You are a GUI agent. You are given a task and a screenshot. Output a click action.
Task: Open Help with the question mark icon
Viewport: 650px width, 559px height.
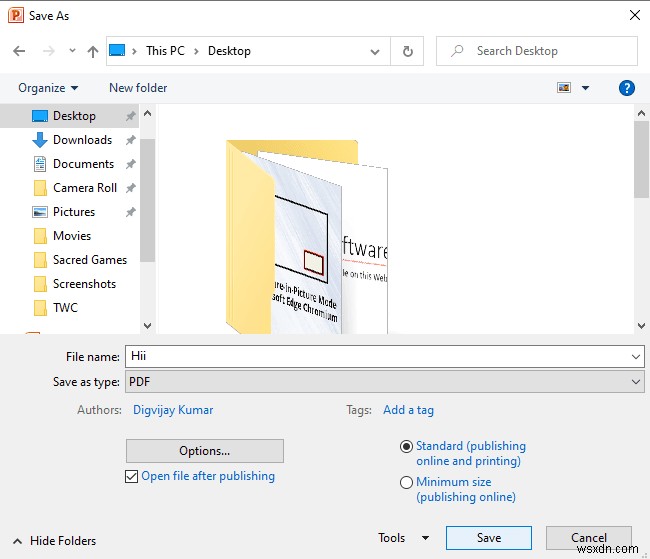coord(626,88)
